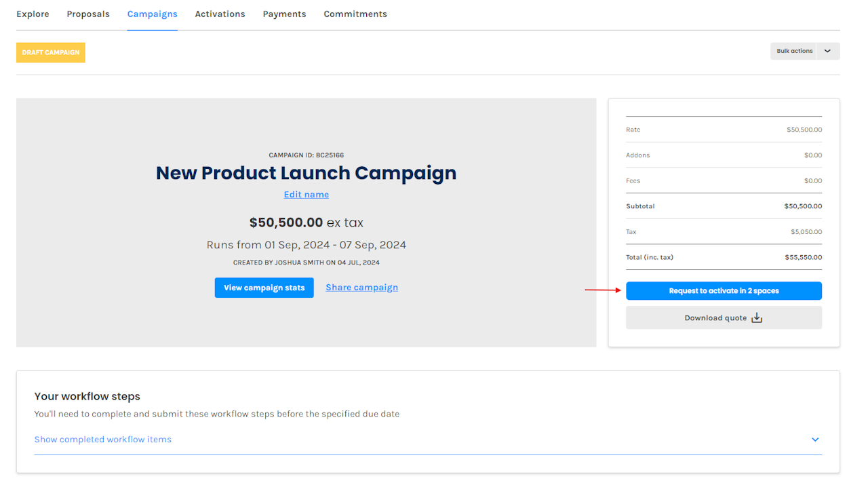Expand the completed workflow items chevron
The height and width of the screenshot is (483, 868).
pyautogui.click(x=815, y=440)
